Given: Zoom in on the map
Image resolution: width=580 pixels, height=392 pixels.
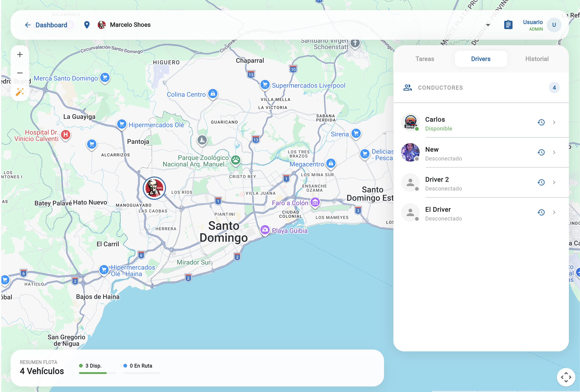Looking at the screenshot, I should (x=20, y=55).
